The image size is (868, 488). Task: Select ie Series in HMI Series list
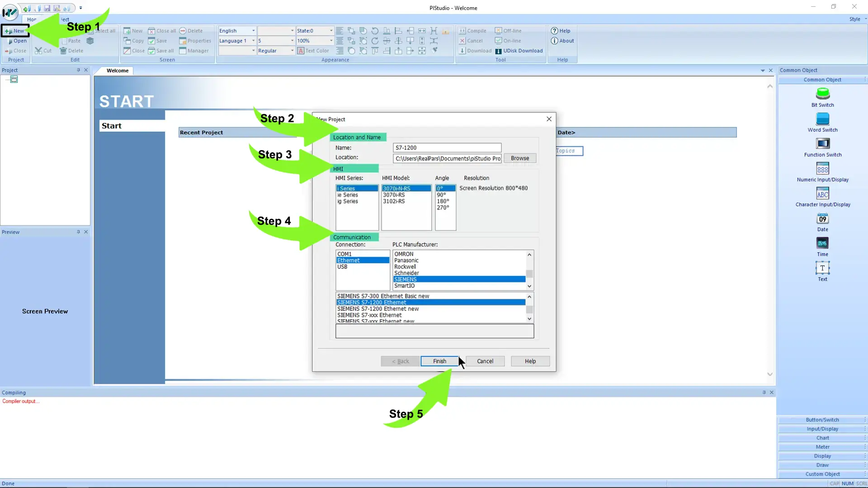[357, 195]
